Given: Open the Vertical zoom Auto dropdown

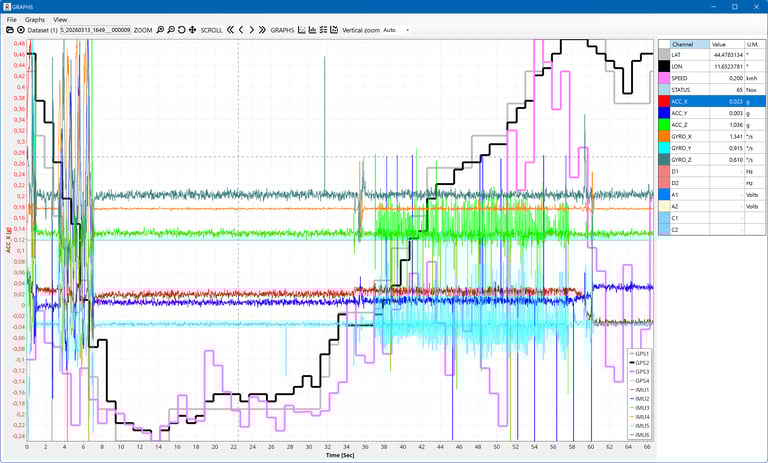Looking at the screenshot, I should pyautogui.click(x=397, y=31).
